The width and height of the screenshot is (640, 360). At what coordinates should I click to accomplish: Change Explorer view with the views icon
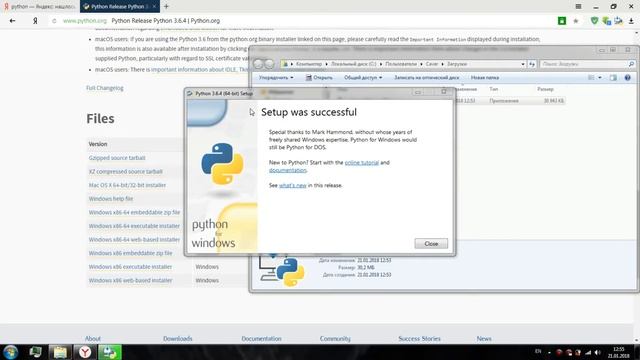pyautogui.click(x=591, y=78)
